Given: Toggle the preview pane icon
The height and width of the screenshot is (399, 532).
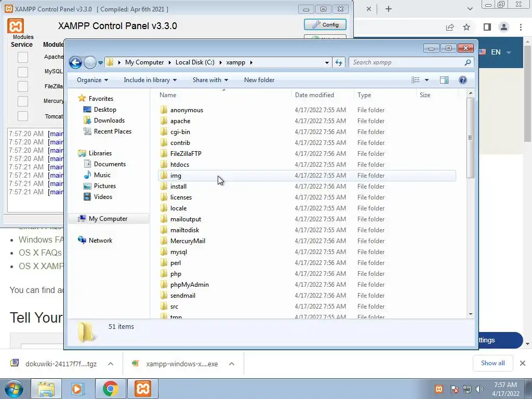Looking at the screenshot, I should pos(444,79).
